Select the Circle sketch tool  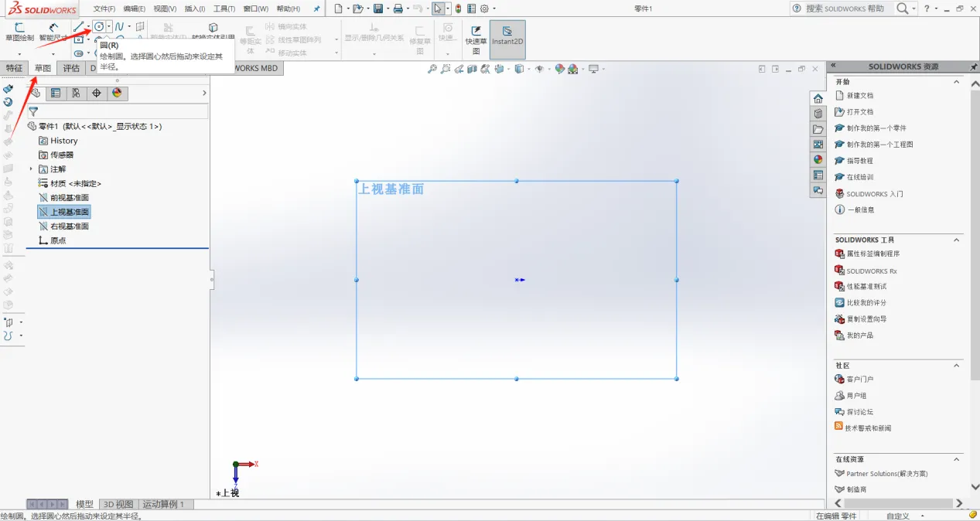pos(99,27)
